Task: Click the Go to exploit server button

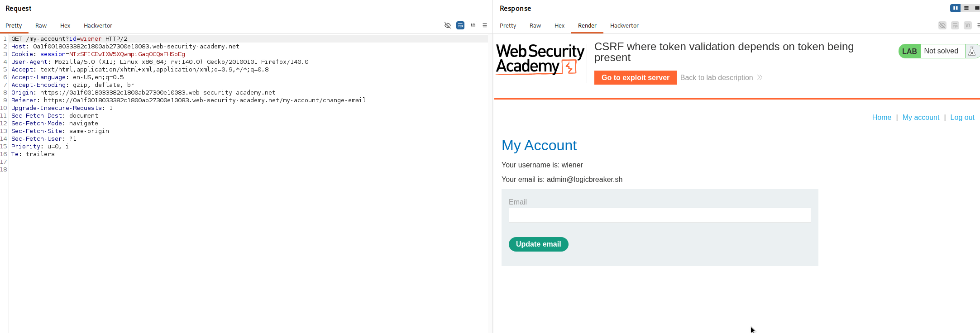Action: tap(636, 78)
